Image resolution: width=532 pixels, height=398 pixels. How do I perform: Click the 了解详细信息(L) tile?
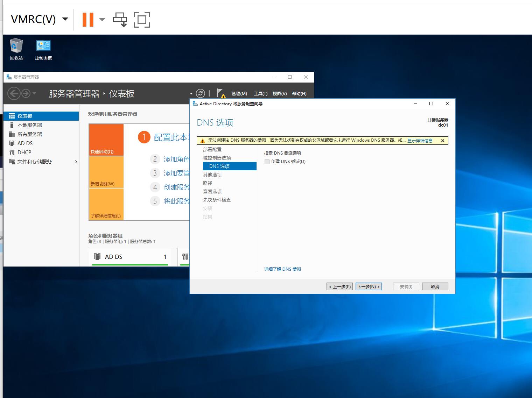pyautogui.click(x=106, y=204)
